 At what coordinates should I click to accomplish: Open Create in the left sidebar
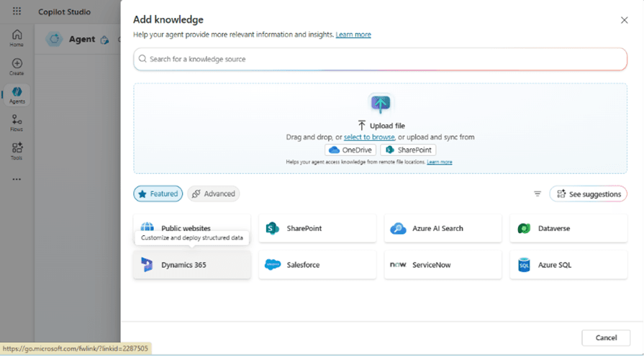pyautogui.click(x=17, y=67)
